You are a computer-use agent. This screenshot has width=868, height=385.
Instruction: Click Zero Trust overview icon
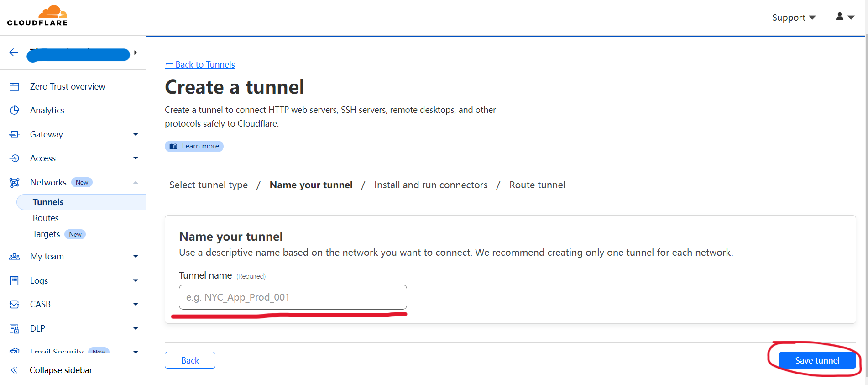15,87
